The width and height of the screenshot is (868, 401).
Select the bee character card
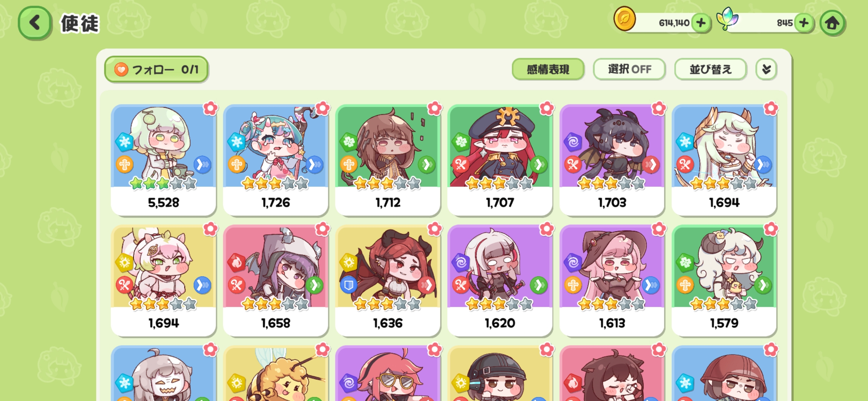[276, 373]
